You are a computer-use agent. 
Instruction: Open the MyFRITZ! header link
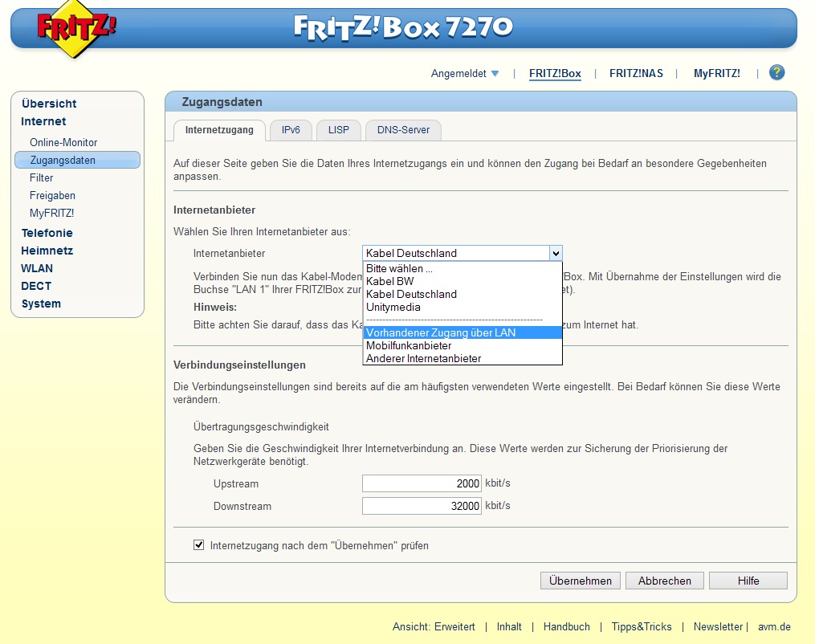716,73
